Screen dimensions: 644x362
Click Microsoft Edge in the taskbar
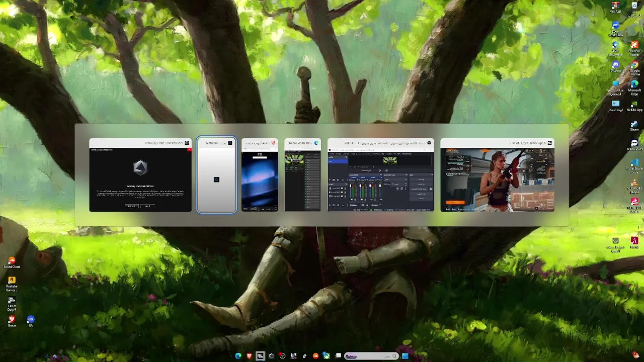[238, 356]
